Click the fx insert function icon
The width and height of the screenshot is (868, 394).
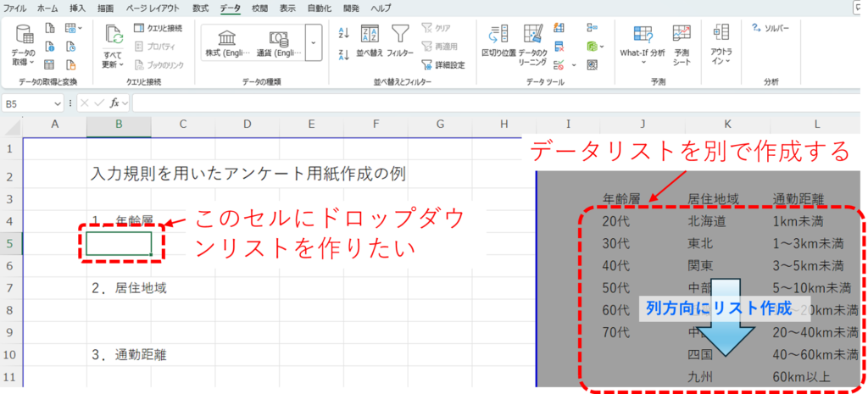114,103
